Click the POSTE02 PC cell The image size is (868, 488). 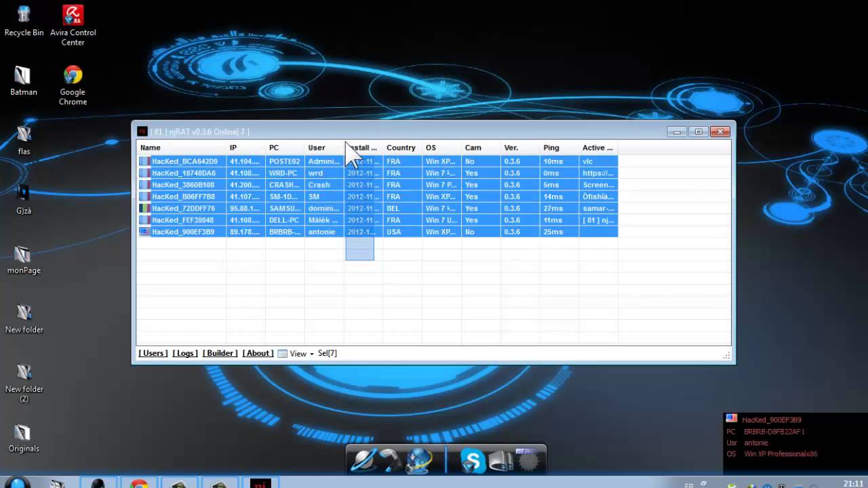(x=284, y=161)
